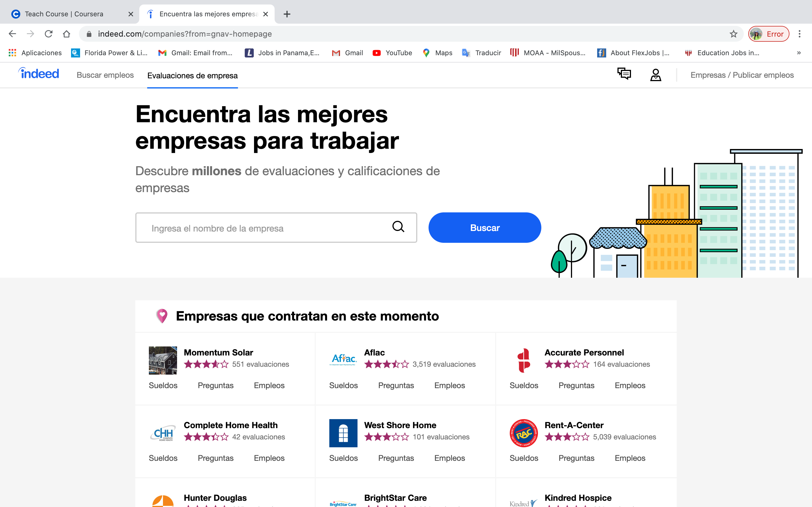Open Buscar empleos navigation item
This screenshot has width=812, height=507.
click(x=105, y=75)
